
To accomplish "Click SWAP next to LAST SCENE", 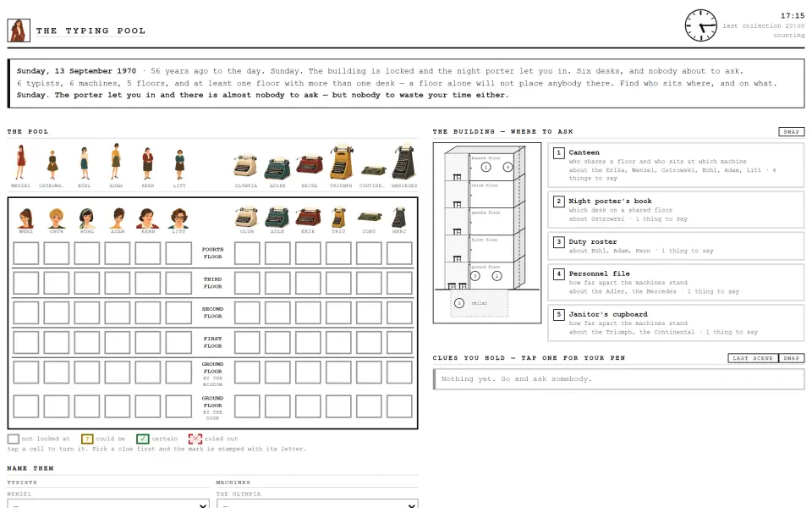I will 792,358.
